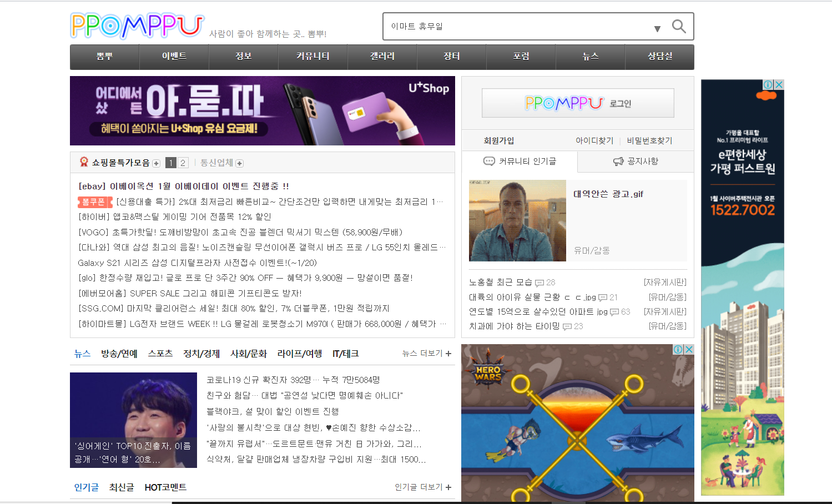Click the megaphone icon beside 공지사항
The height and width of the screenshot is (504, 832).
click(x=618, y=162)
